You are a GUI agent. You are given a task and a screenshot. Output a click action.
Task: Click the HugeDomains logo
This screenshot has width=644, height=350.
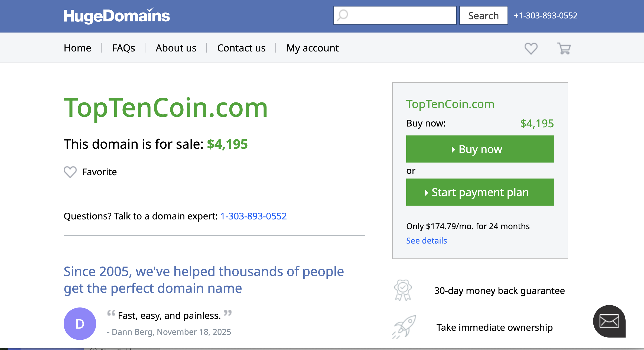pos(116,16)
